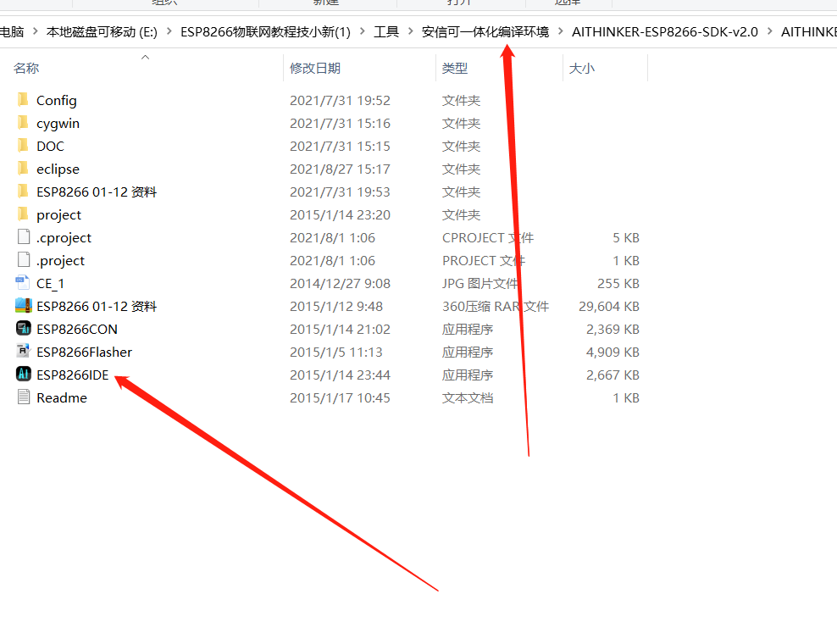Select the .cproject file icon
The image size is (837, 644).
pos(24,237)
